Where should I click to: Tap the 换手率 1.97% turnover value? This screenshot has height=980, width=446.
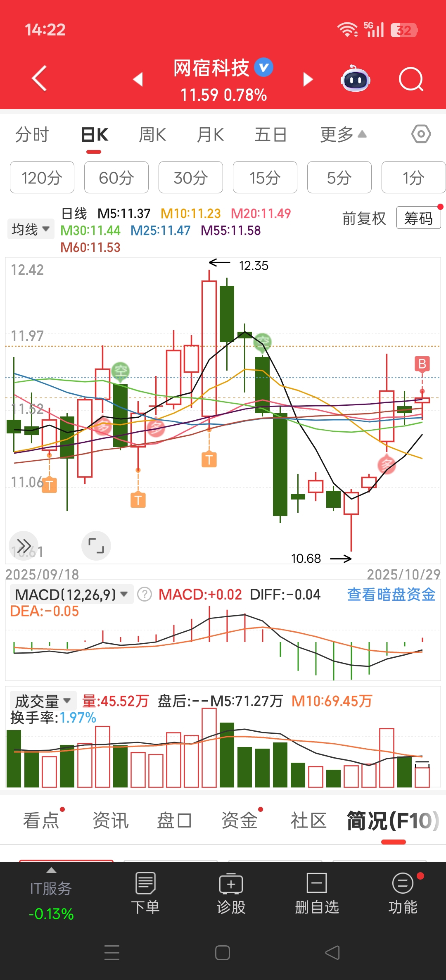pyautogui.click(x=53, y=718)
